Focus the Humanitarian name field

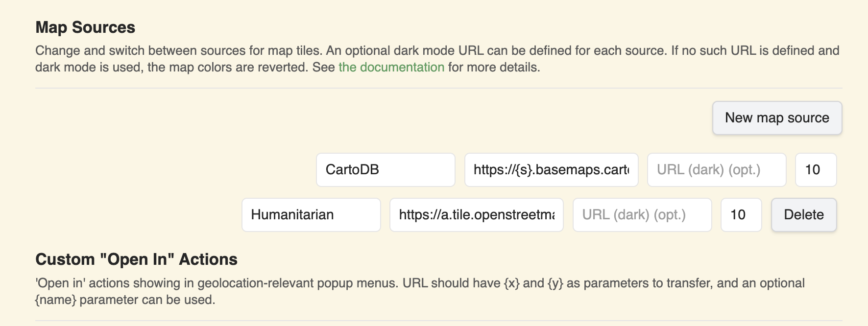click(x=311, y=215)
